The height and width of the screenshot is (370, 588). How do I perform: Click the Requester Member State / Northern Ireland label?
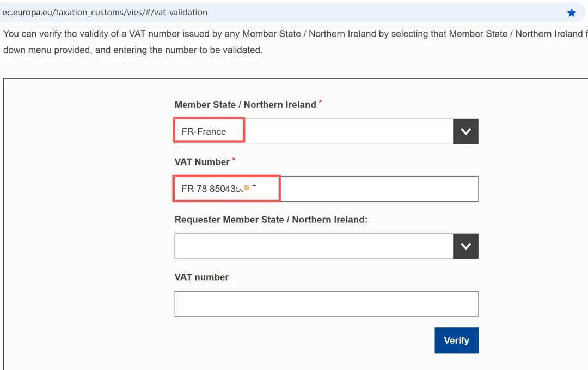click(271, 220)
